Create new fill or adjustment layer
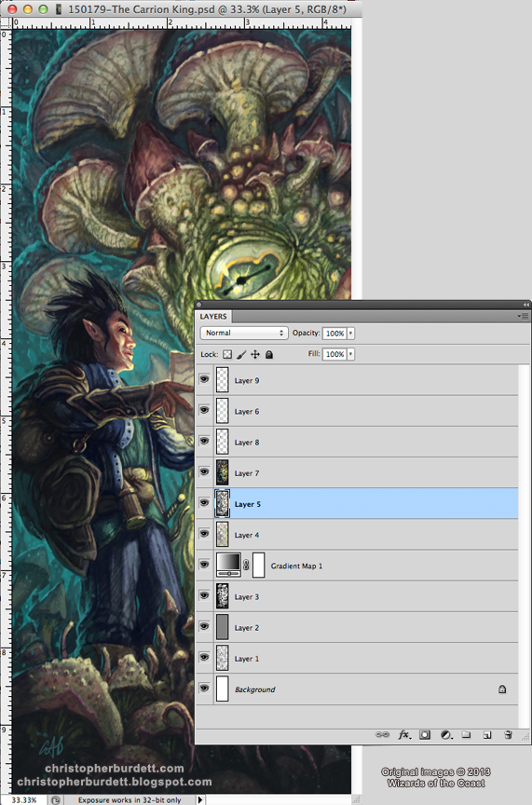This screenshot has height=805, width=532. point(446,735)
